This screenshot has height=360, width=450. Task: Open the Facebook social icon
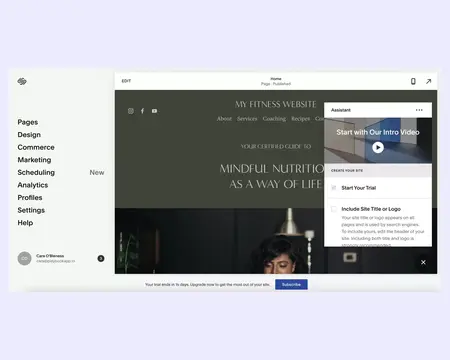142,111
